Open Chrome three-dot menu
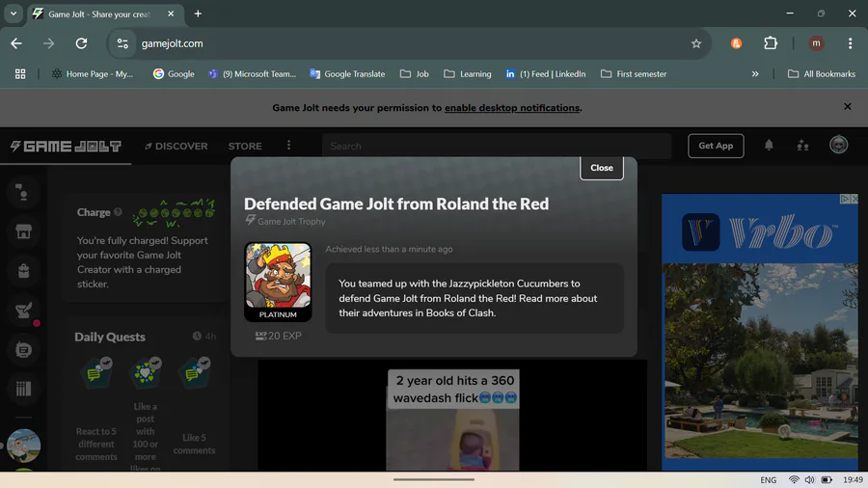The image size is (868, 488). 850,43
